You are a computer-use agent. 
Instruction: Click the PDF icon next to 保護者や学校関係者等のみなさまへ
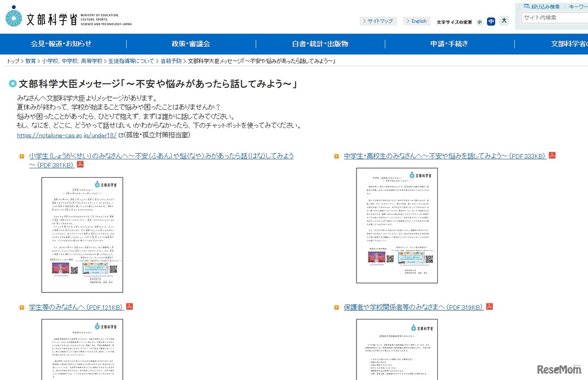[x=489, y=307]
